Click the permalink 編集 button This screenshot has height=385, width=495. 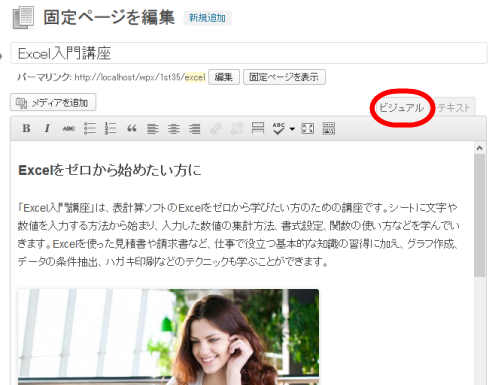tap(224, 77)
